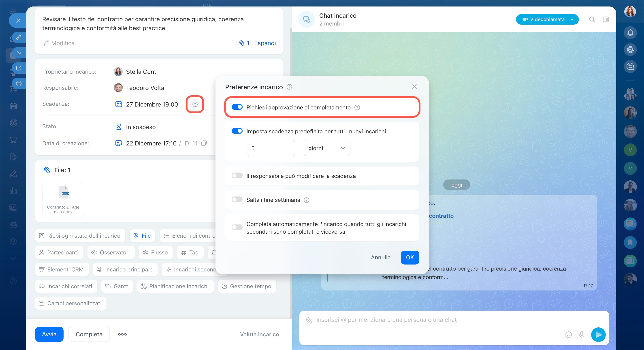The height and width of the screenshot is (350, 644).
Task: Click the deadline settings gear icon
Action: [195, 104]
